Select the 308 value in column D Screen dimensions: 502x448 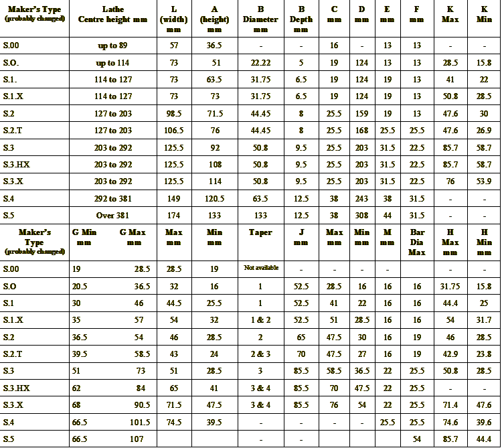click(x=362, y=216)
